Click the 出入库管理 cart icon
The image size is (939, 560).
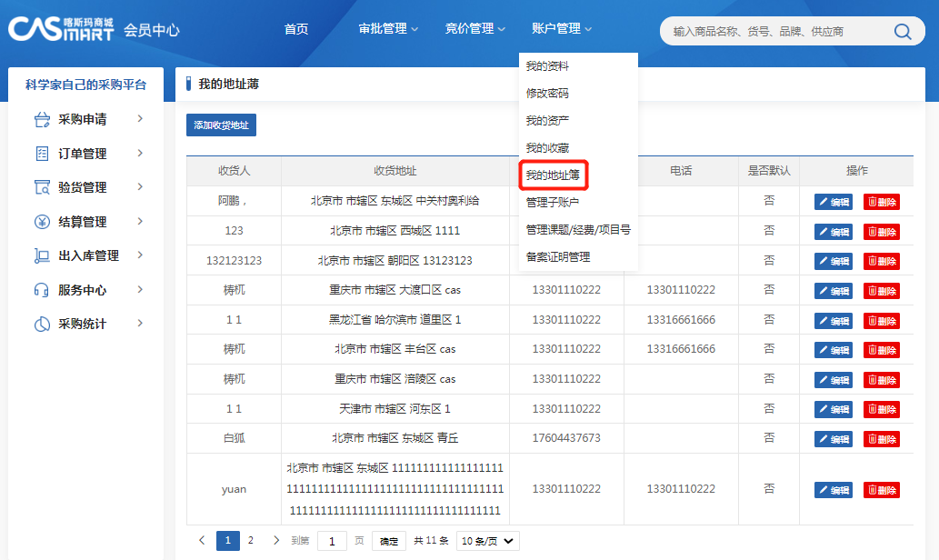42,255
